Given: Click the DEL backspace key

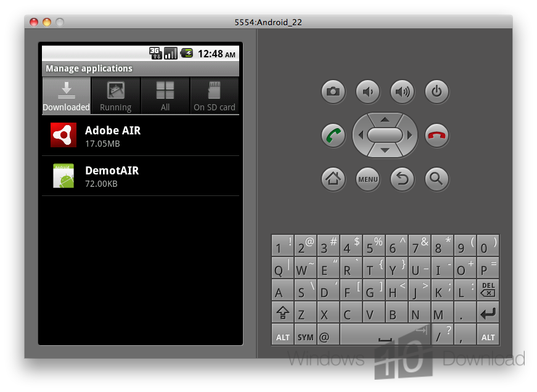Looking at the screenshot, I should 488,290.
